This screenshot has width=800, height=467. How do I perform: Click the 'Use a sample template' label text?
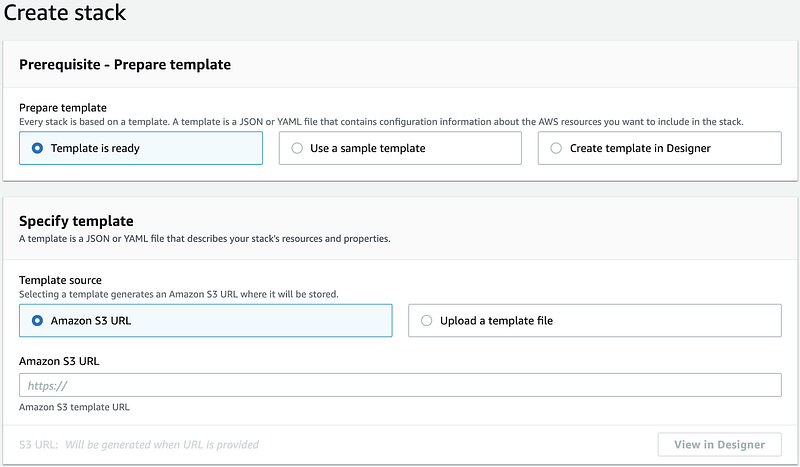pos(368,149)
